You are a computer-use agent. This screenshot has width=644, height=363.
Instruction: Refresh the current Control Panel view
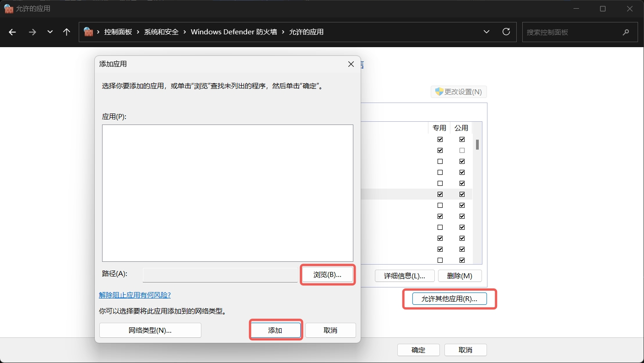(506, 32)
